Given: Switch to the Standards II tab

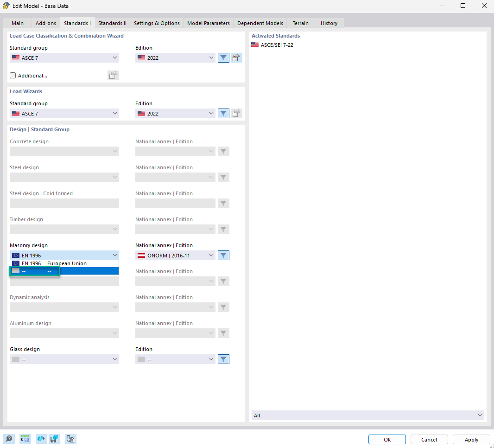Looking at the screenshot, I should [x=112, y=23].
